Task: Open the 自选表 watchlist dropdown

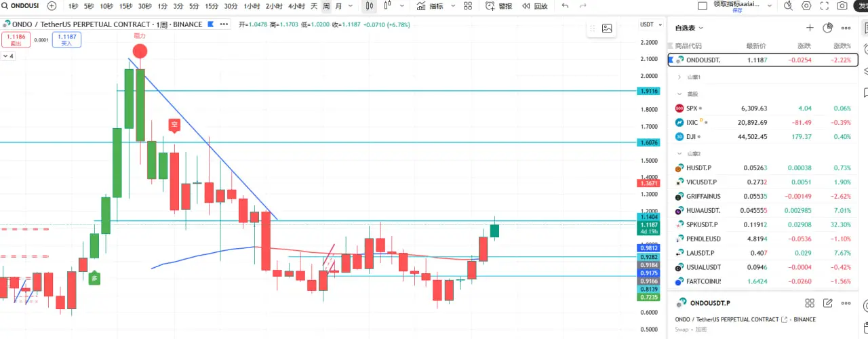Action: click(689, 28)
